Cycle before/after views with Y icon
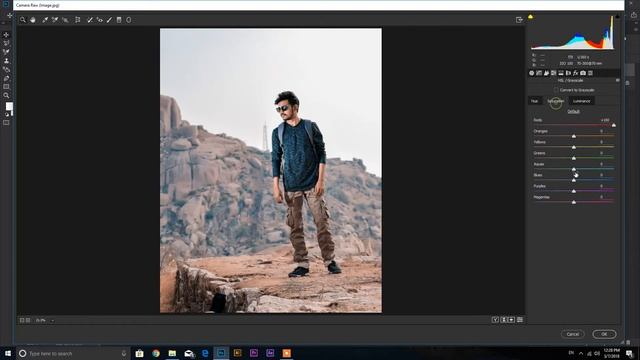This screenshot has width=640, height=360. pos(495,320)
